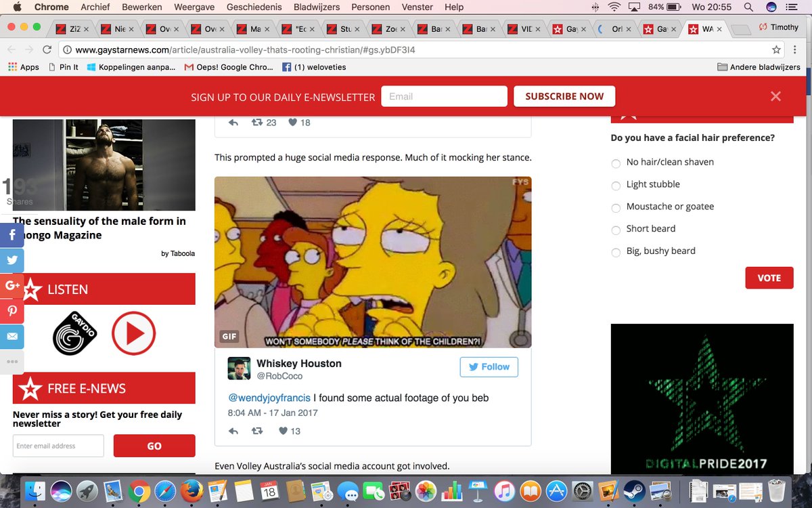Reply to Whiskey Houston's tweet
The image size is (812, 508).
(233, 431)
